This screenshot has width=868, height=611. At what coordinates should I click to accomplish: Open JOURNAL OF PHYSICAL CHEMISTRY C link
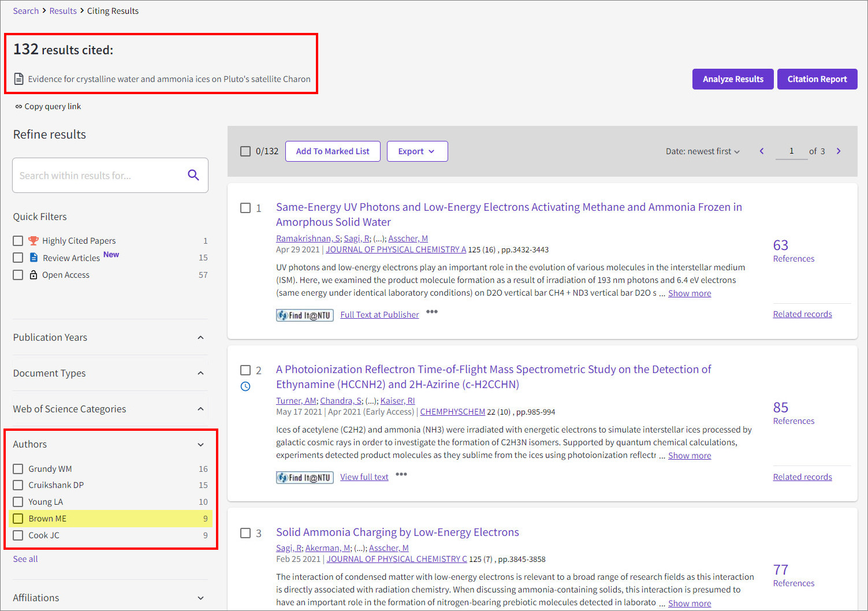point(397,559)
